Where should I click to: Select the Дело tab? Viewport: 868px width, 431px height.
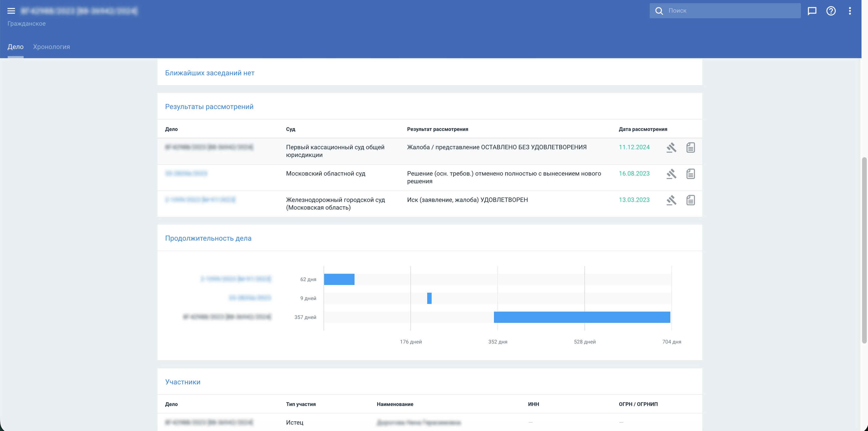[x=15, y=47]
